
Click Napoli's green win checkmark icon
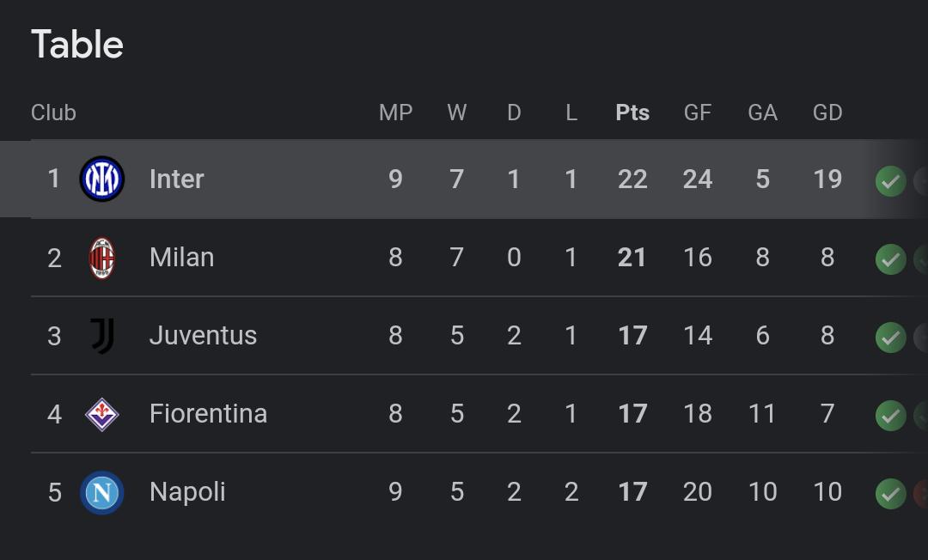click(x=891, y=493)
